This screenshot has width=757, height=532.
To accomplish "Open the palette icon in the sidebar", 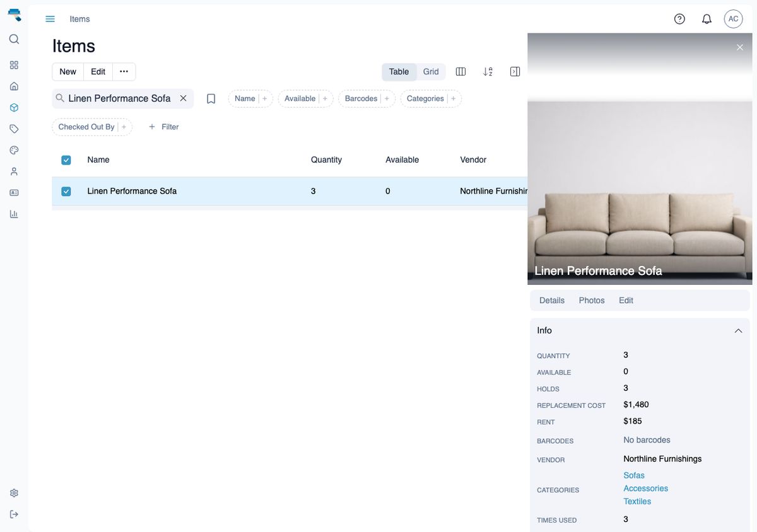I will (x=14, y=150).
